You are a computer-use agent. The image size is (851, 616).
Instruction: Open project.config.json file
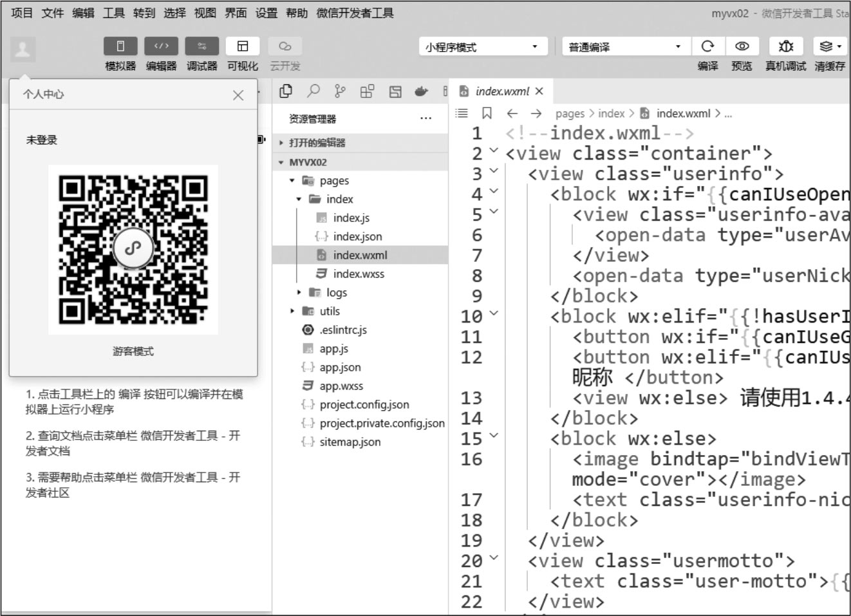coord(364,405)
